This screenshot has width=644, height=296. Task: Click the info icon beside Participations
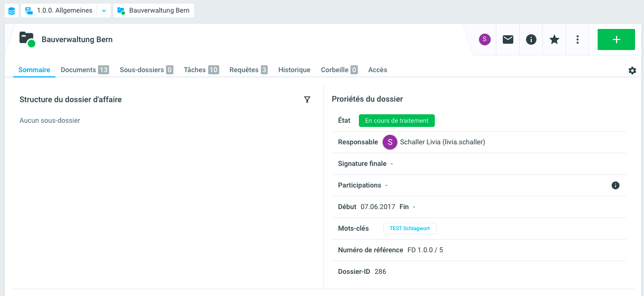point(615,185)
